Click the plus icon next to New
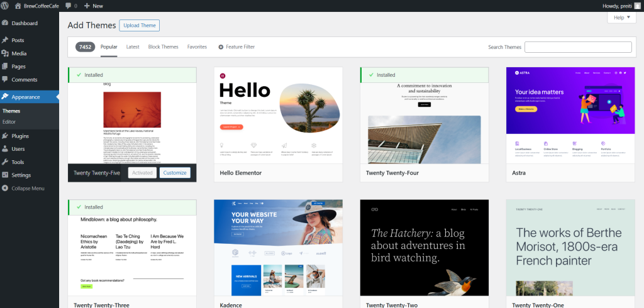Screen dimensions: 644x308 pos(87,6)
